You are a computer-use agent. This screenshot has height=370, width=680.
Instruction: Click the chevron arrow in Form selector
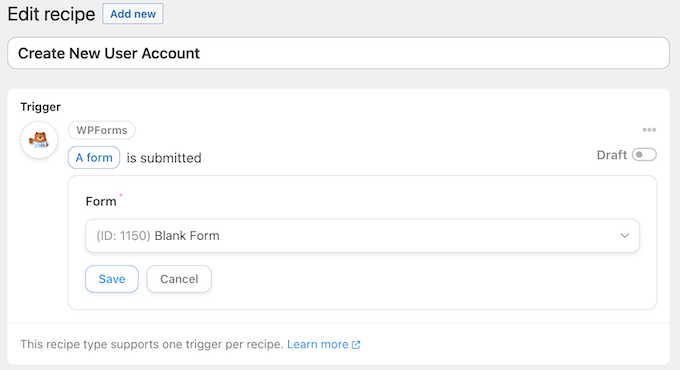624,236
